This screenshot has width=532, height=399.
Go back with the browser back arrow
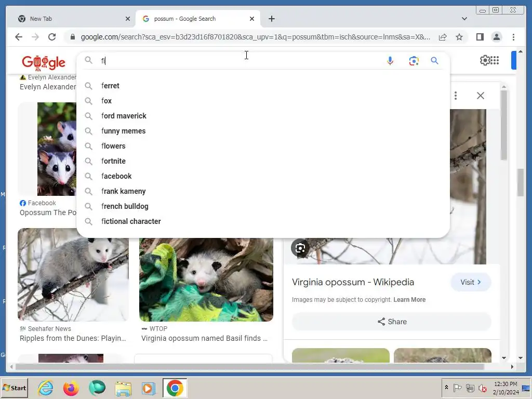tap(19, 37)
